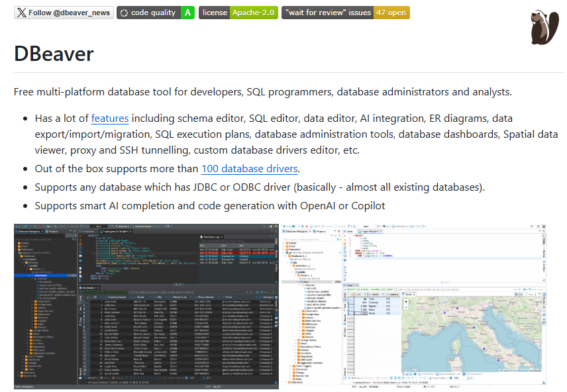Click the DBeaver beaver logo
This screenshot has height=392, width=567.
point(544,28)
